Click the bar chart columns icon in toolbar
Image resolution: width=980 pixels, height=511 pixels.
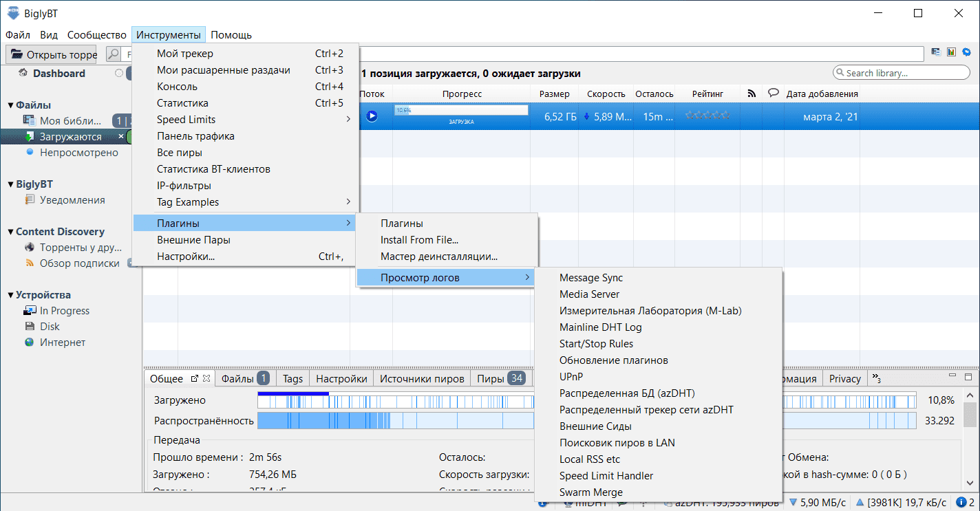coord(952,52)
